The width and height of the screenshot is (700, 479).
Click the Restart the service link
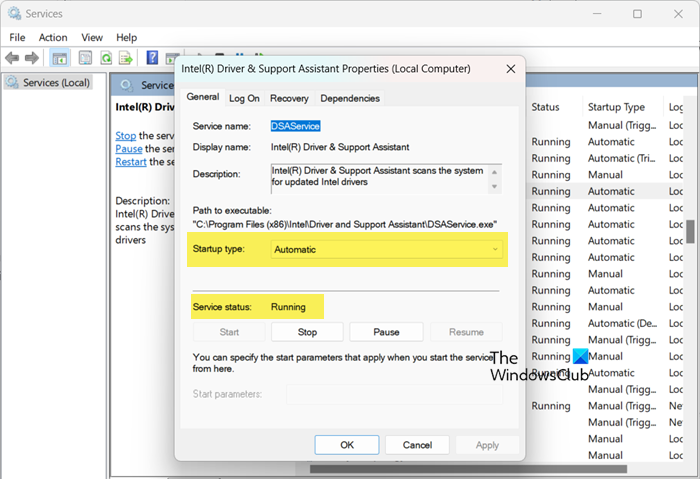tap(131, 162)
